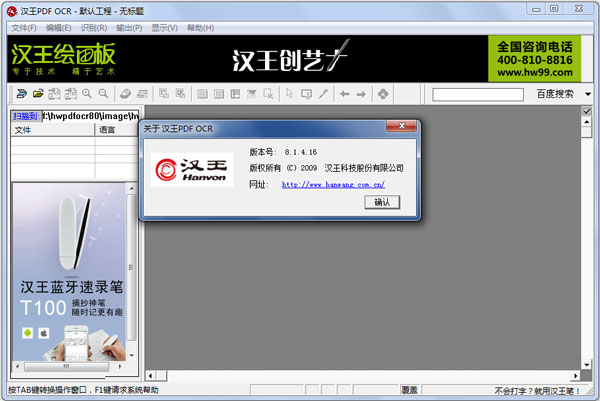Go to the next page with the right arrow

[x=361, y=94]
